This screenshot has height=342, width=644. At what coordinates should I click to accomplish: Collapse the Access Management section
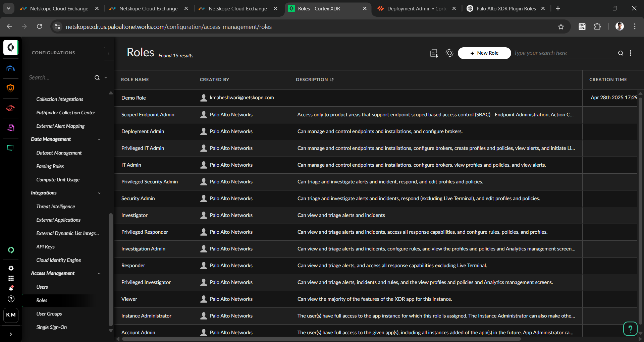click(99, 274)
